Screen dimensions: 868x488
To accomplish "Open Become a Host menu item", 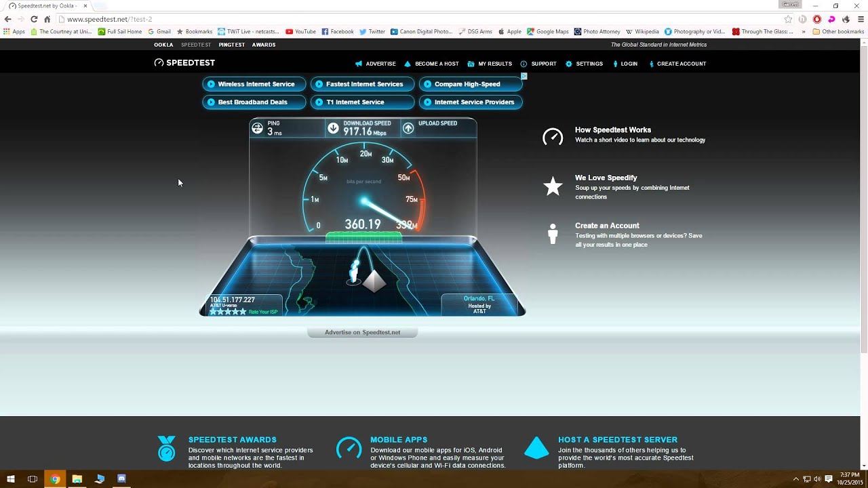I will pos(431,64).
